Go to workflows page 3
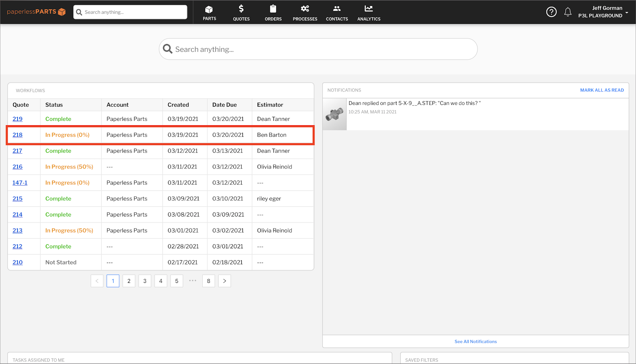636x364 pixels. (x=145, y=281)
